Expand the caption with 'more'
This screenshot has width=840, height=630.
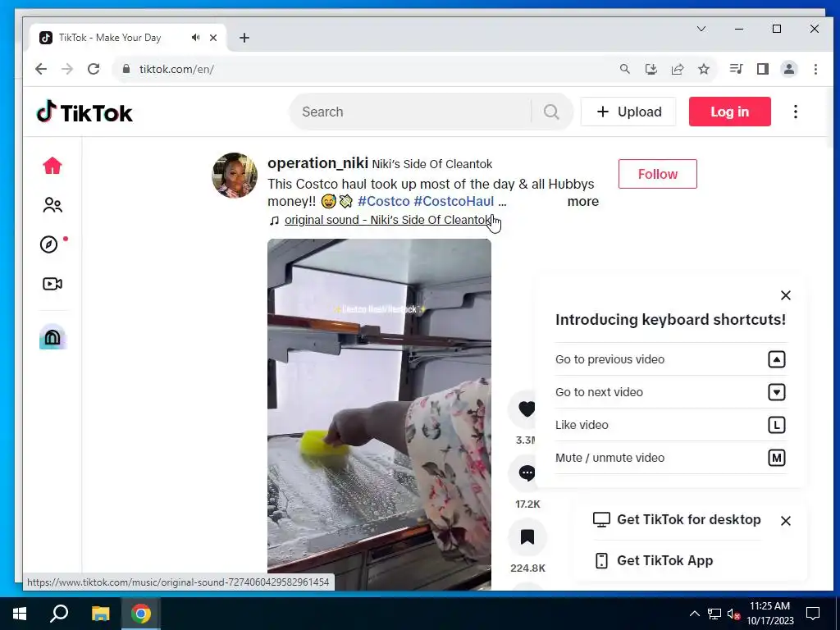(583, 202)
